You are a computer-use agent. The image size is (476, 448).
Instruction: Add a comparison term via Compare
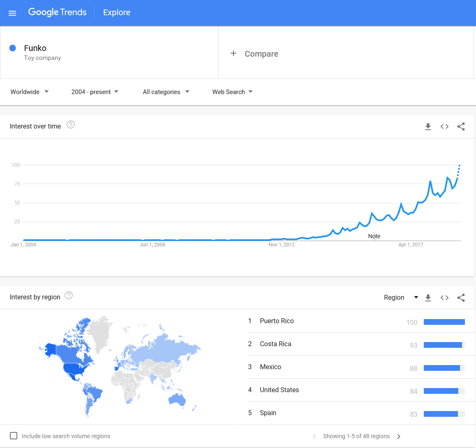pyautogui.click(x=261, y=54)
